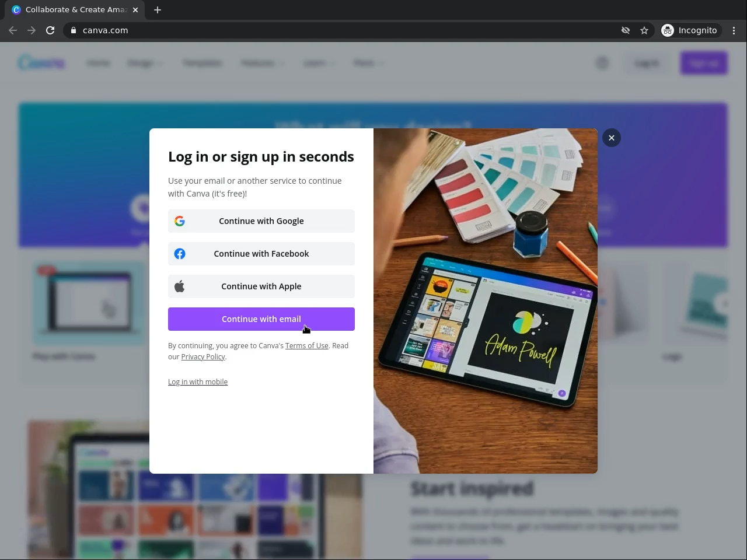
Task: Close the login dialog with the X button
Action: pos(612,138)
